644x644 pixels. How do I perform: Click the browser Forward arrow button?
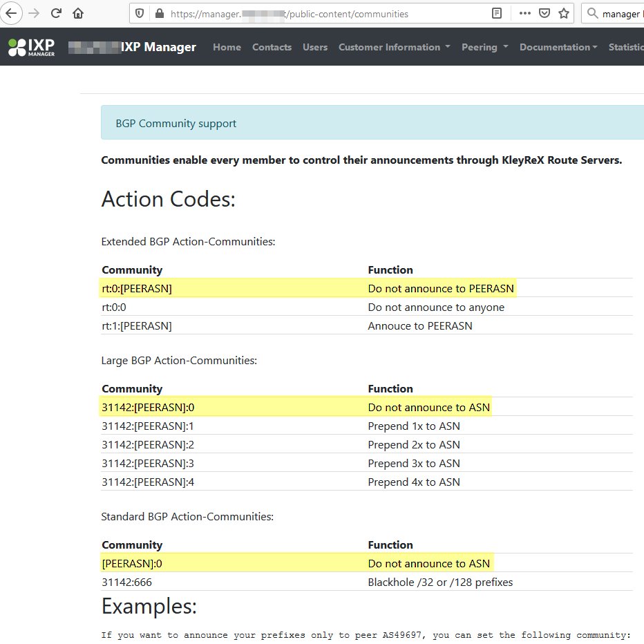[34, 13]
